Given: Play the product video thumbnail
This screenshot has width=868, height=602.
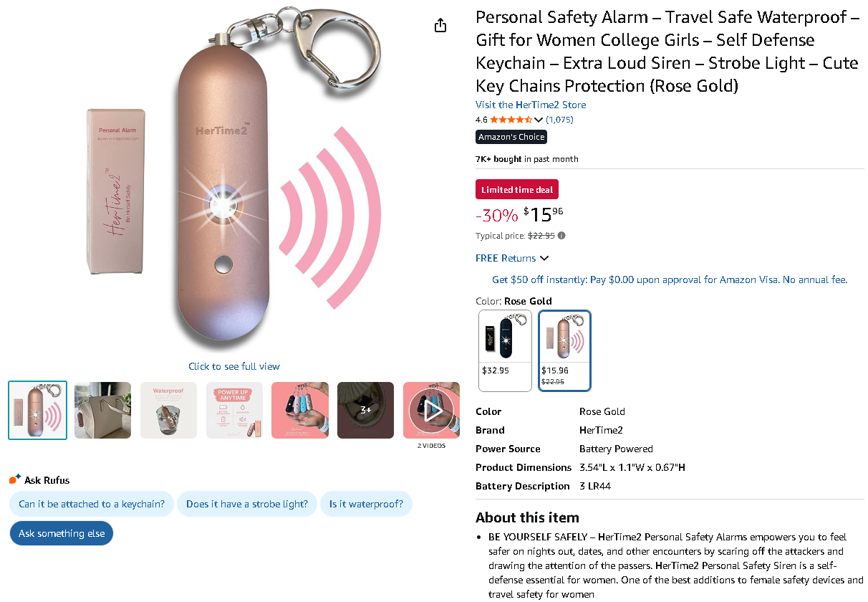Looking at the screenshot, I should 431,410.
